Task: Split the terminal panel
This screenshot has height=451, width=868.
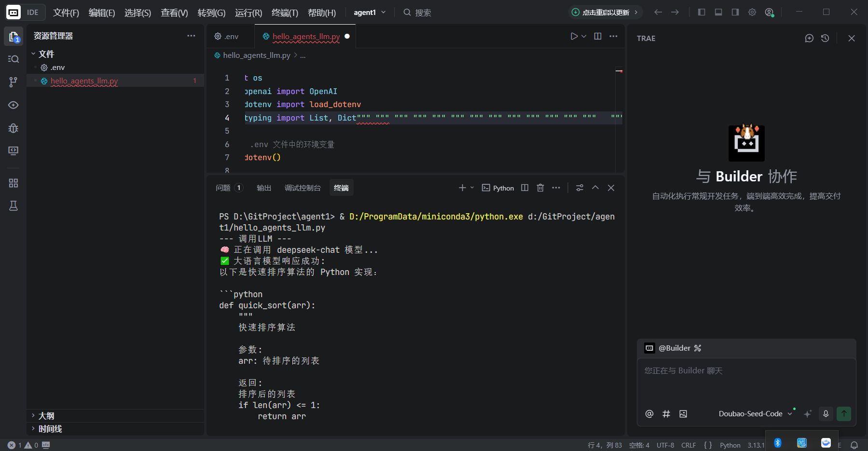Action: coord(525,188)
